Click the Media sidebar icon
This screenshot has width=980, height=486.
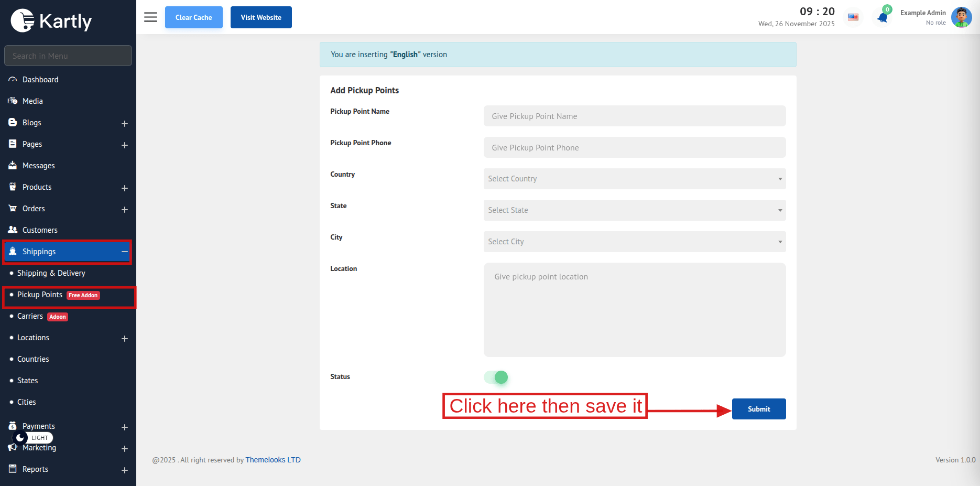13,101
